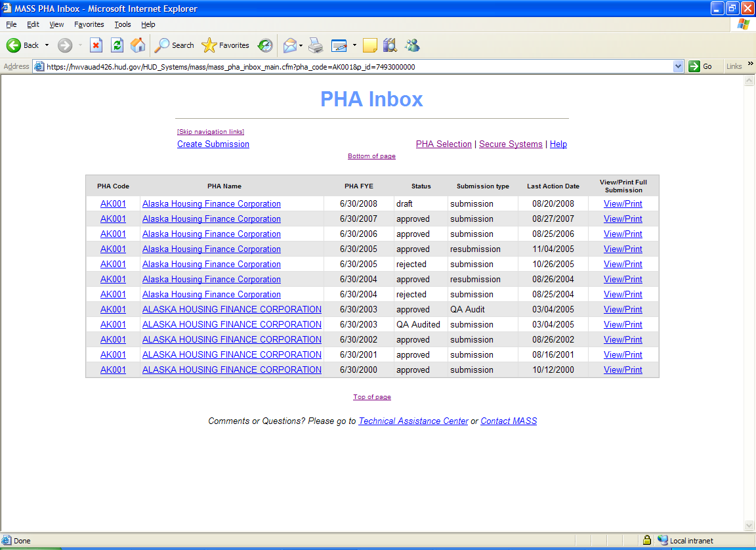756x550 pixels.
Task: Click the Back navigation button
Action: click(22, 45)
